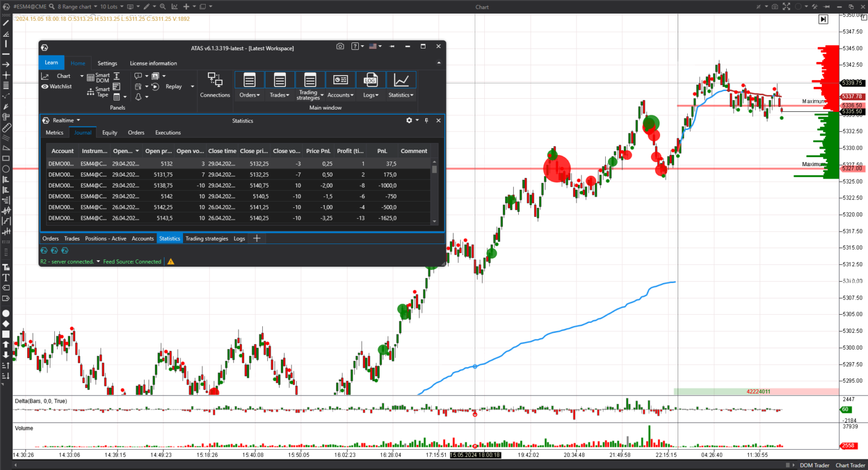Click the blue Learn button

click(51, 63)
